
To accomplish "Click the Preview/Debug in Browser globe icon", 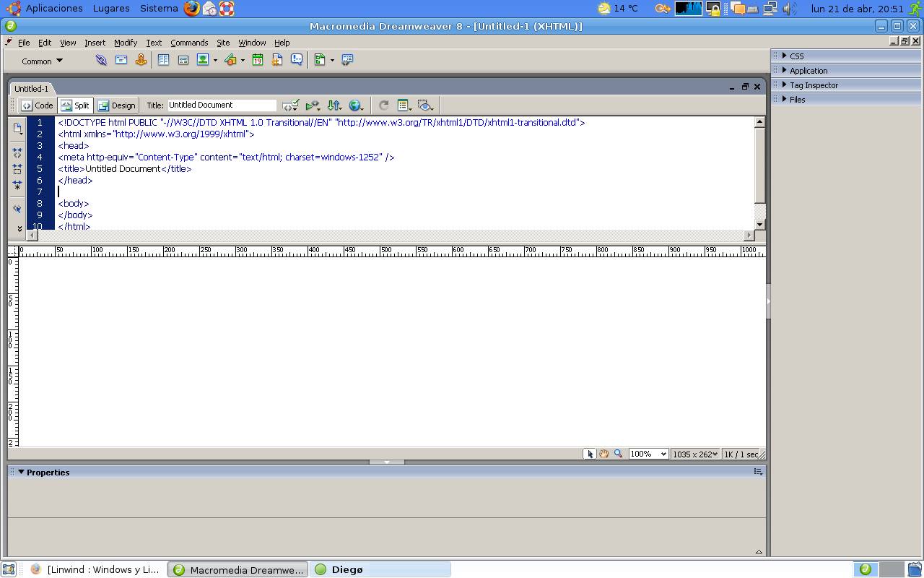I will 355,105.
